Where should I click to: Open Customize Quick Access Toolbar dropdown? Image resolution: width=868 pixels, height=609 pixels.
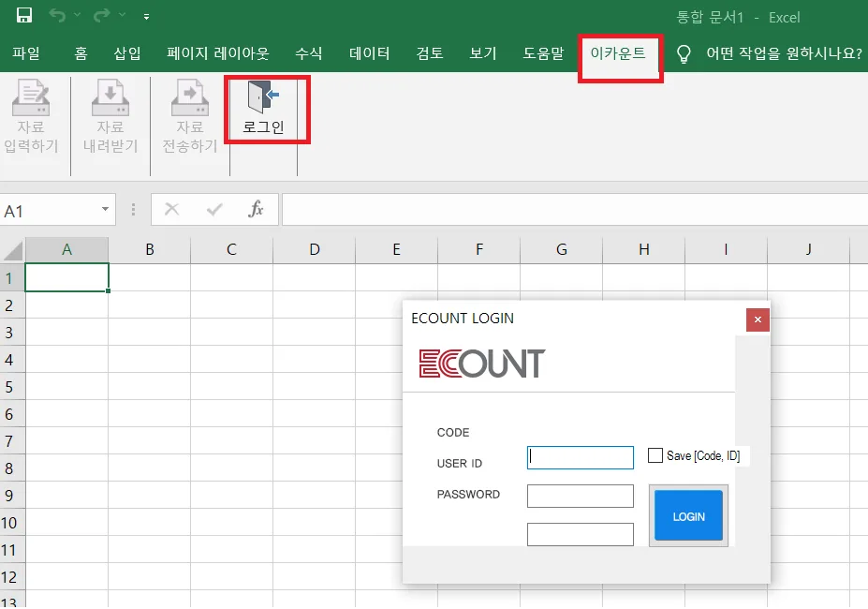[x=146, y=17]
